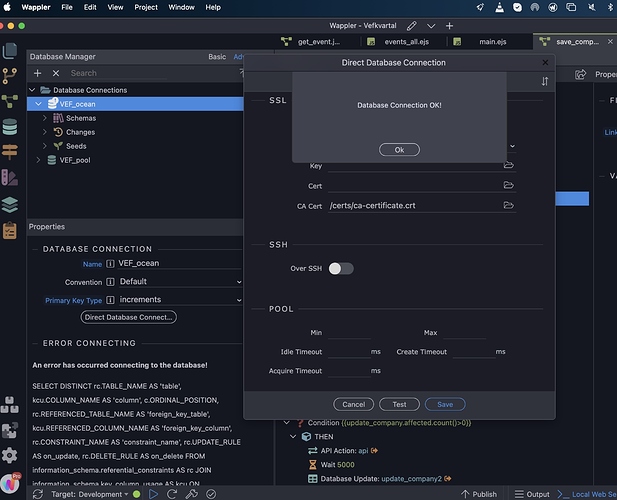The width and height of the screenshot is (617, 500).
Task: Click the share export icon near Properties
Action: [580, 74]
